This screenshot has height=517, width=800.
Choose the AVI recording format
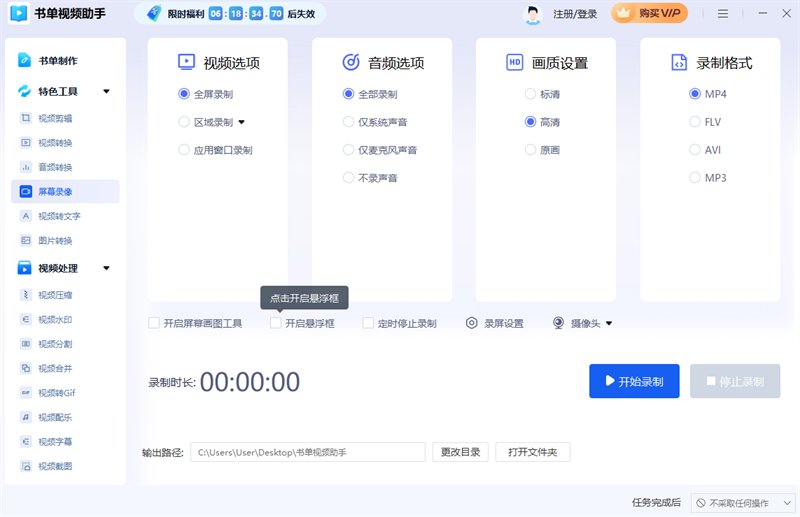(695, 150)
